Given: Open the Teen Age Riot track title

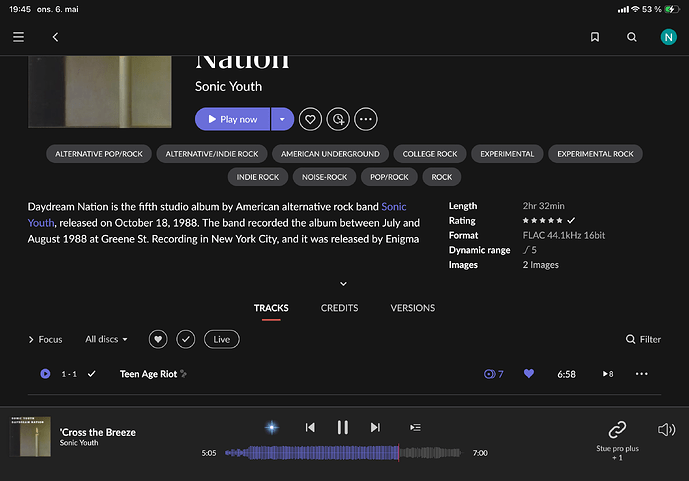Looking at the screenshot, I should 148,374.
